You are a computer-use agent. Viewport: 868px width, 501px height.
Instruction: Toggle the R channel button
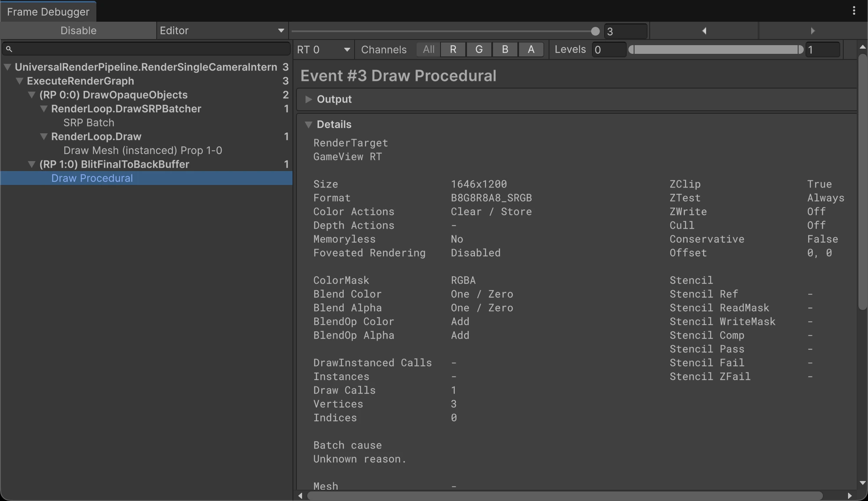[x=453, y=49]
